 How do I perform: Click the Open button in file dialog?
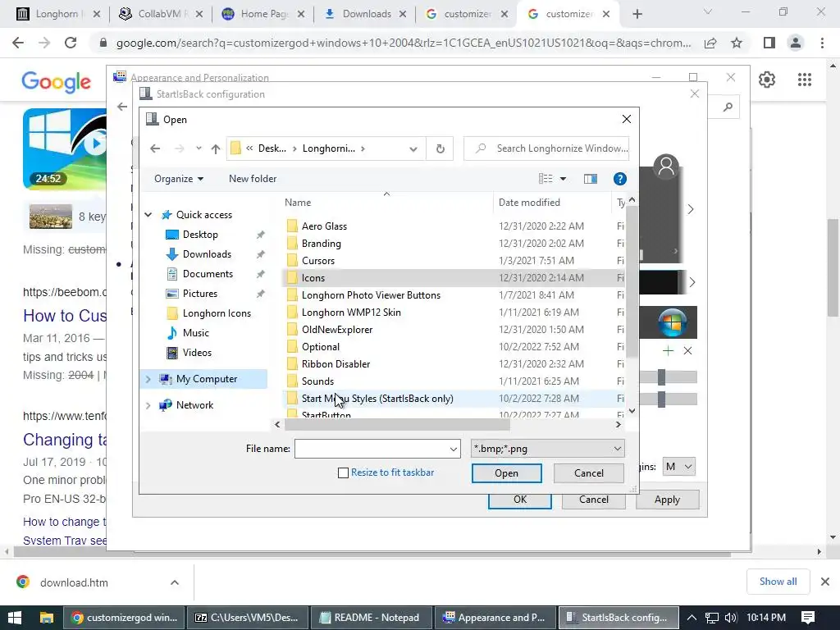(x=506, y=473)
